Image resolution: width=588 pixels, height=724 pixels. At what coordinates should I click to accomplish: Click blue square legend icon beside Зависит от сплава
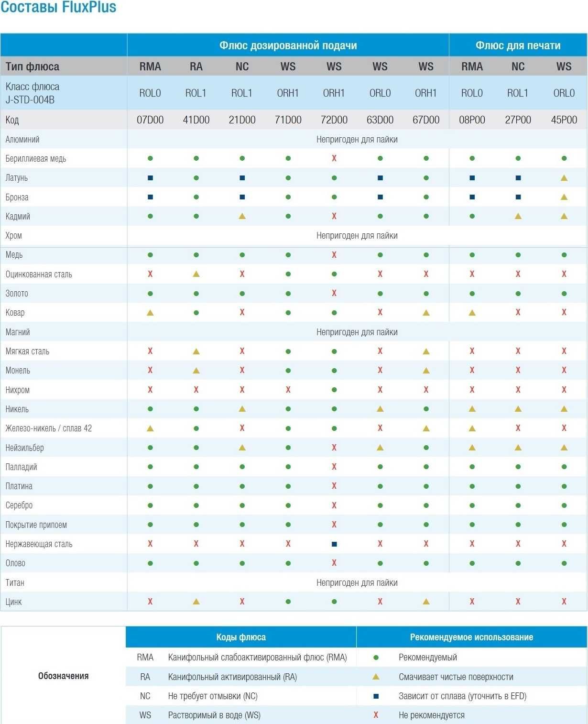(376, 696)
